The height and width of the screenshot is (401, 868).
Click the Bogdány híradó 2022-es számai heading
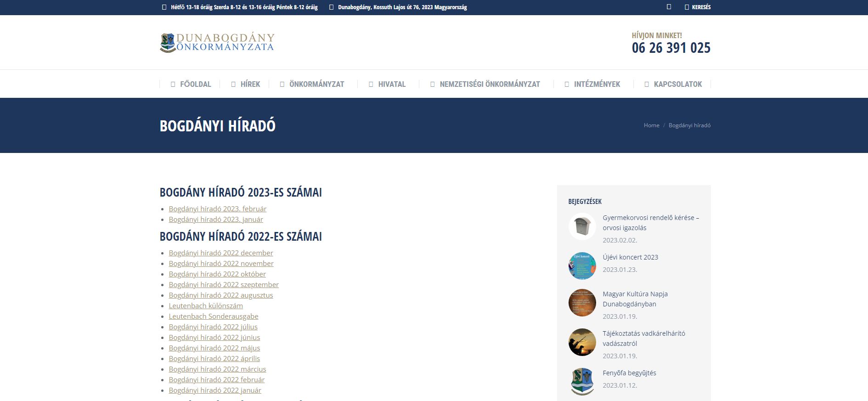click(241, 237)
